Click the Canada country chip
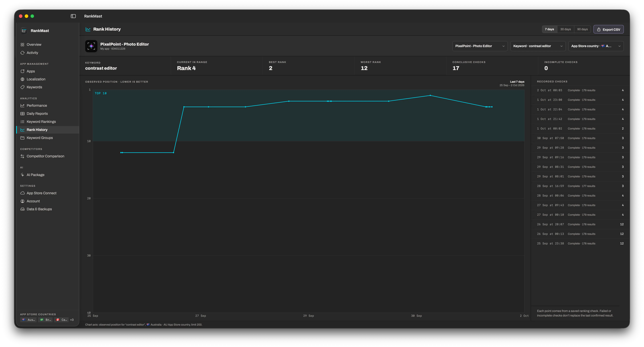Viewport: 644px width, 347px height. coord(61,320)
